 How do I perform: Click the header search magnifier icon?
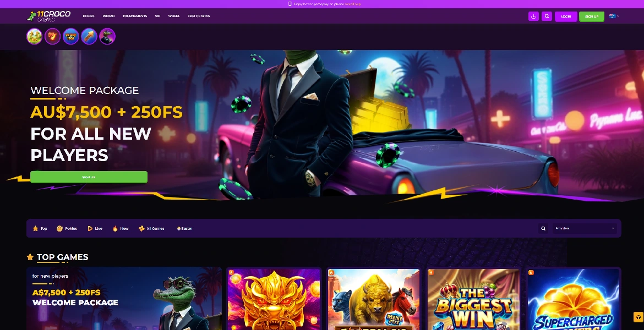[x=547, y=16]
